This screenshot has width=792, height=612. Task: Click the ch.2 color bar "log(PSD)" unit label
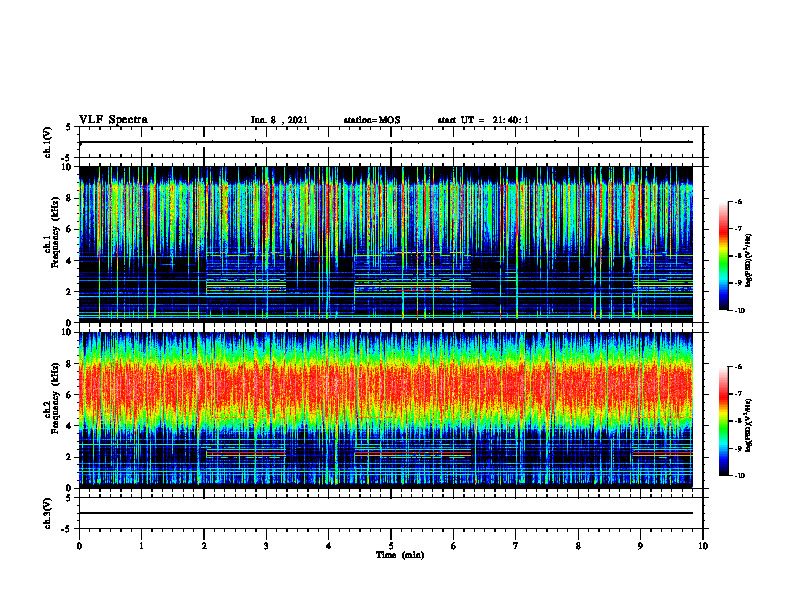click(749, 425)
